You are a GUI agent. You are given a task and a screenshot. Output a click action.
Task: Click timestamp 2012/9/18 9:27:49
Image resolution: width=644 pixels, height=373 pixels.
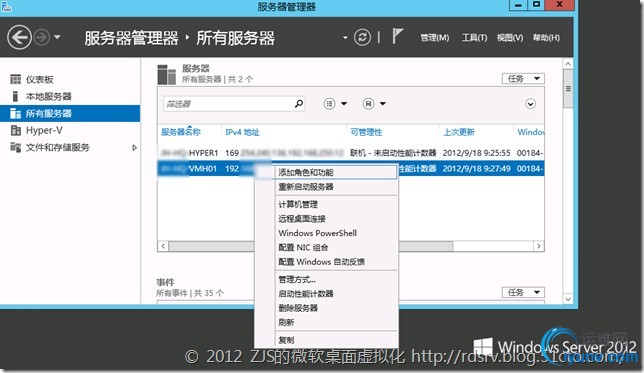(x=476, y=168)
